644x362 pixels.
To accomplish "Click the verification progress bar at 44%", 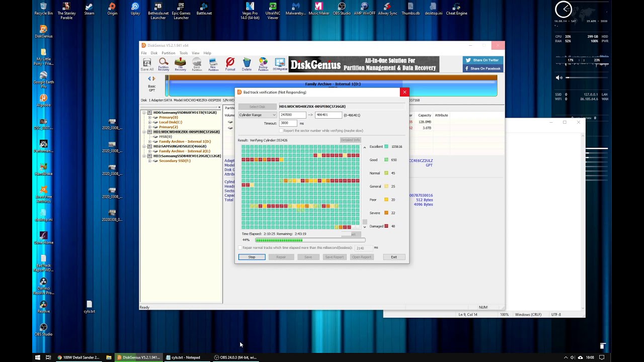I will 310,240.
